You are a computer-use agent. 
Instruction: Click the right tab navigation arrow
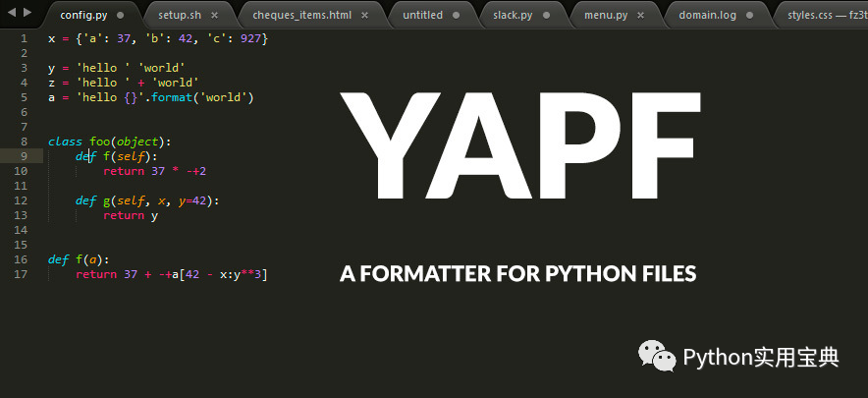(x=27, y=12)
